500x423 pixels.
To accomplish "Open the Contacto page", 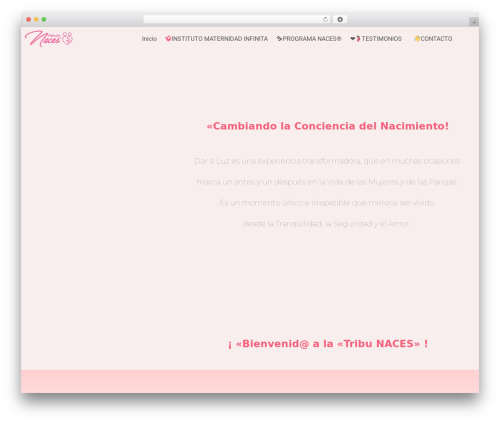I will coord(433,39).
